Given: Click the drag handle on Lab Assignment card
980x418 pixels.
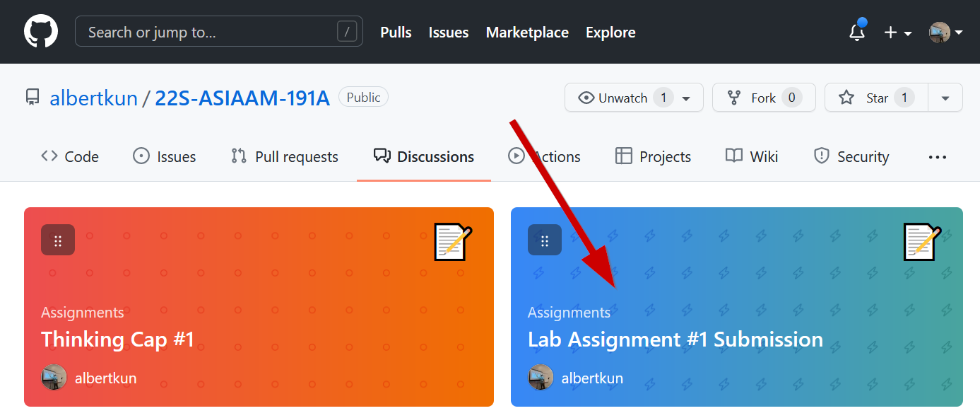Looking at the screenshot, I should pos(545,240).
